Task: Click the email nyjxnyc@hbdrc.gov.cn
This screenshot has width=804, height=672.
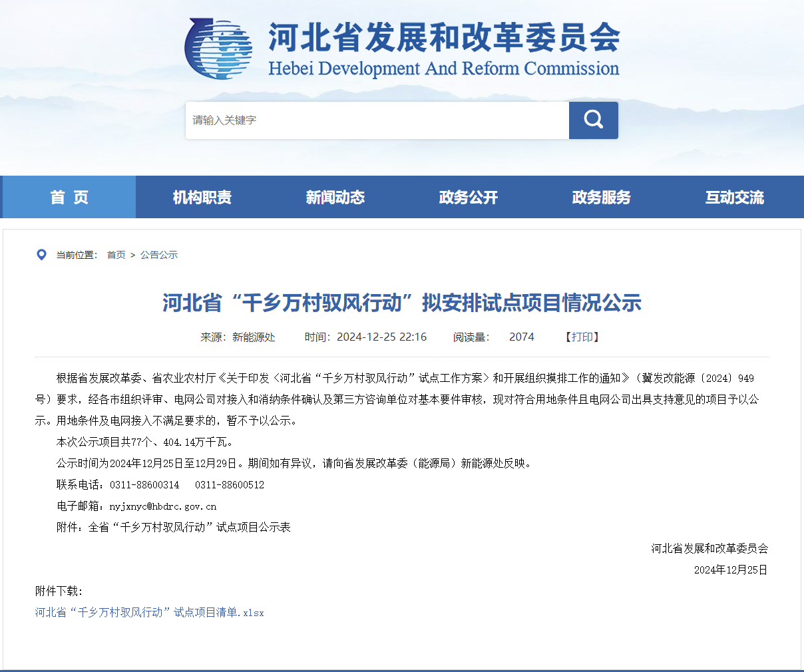Action: point(163,506)
